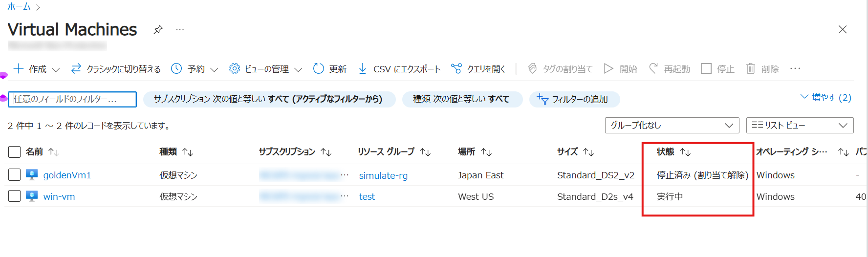Open the サブスクリプション filter pill
This screenshot has width=868, height=257.
point(269,99)
